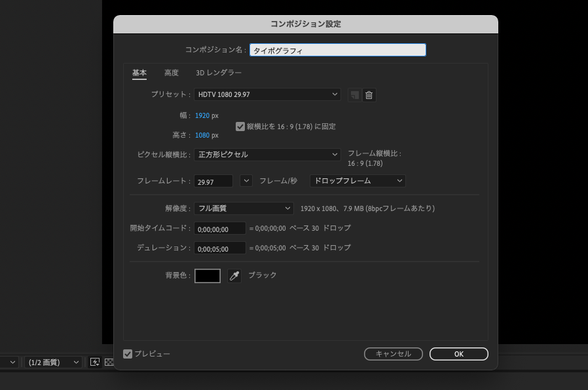Toggle transparency grid icon in viewer bar
This screenshot has width=588, height=390.
pyautogui.click(x=109, y=362)
